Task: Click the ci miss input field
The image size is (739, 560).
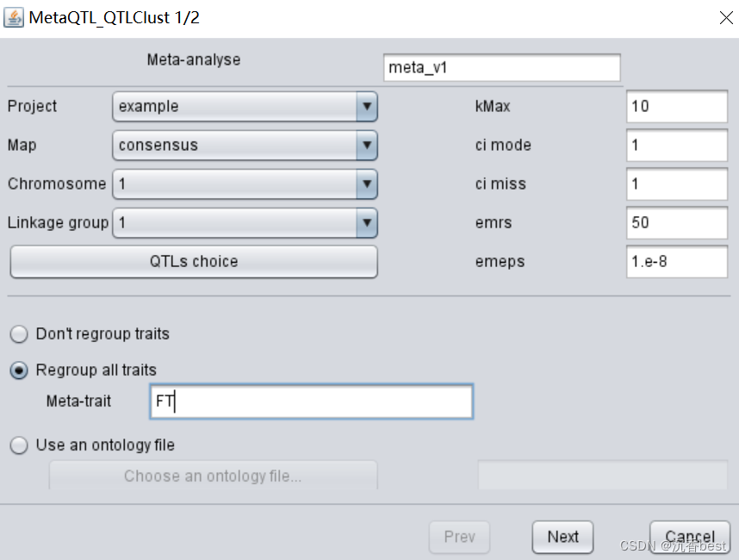Action: [x=676, y=184]
